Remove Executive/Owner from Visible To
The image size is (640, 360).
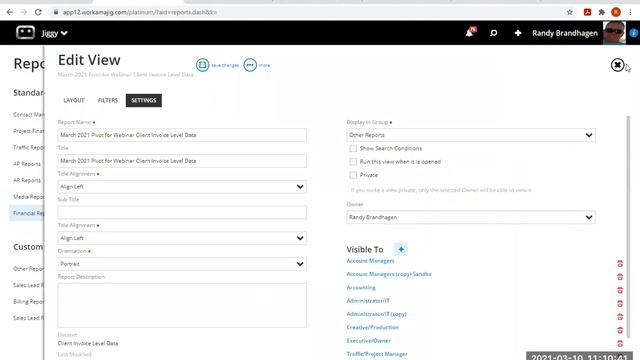click(620, 343)
